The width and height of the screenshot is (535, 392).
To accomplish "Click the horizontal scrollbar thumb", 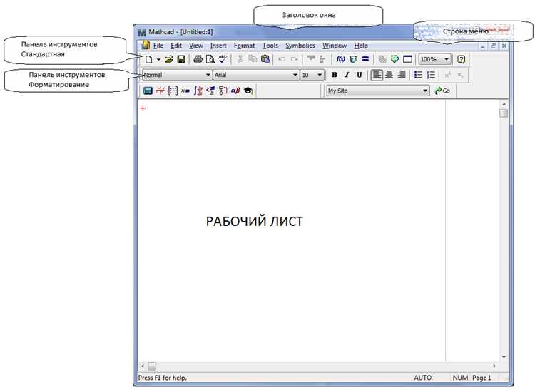I will coord(152,366).
